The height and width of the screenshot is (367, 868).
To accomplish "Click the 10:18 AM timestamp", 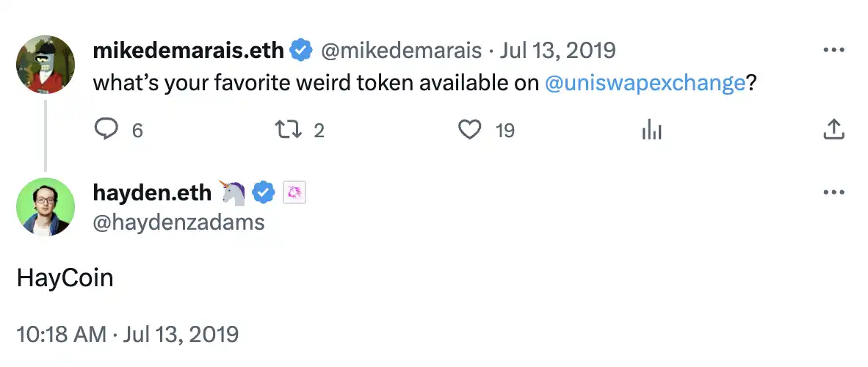I will coord(62,335).
